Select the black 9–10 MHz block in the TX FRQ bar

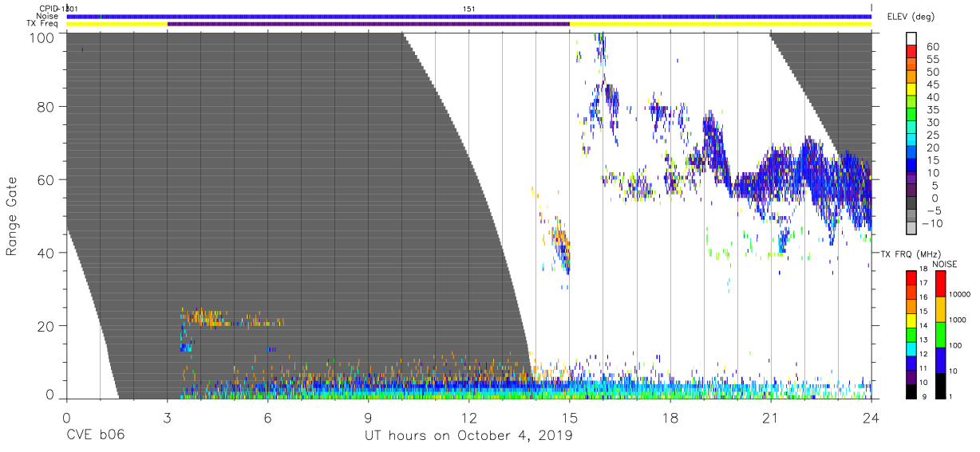(911, 390)
